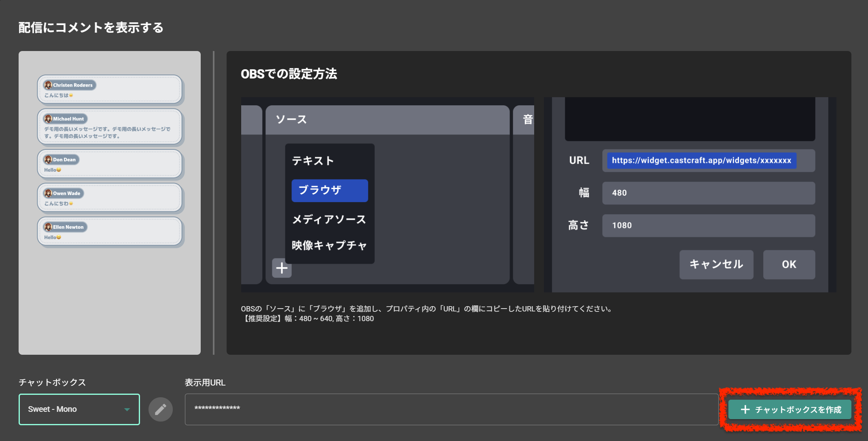
Task: Click Don Dean's avatar icon
Action: (49, 159)
